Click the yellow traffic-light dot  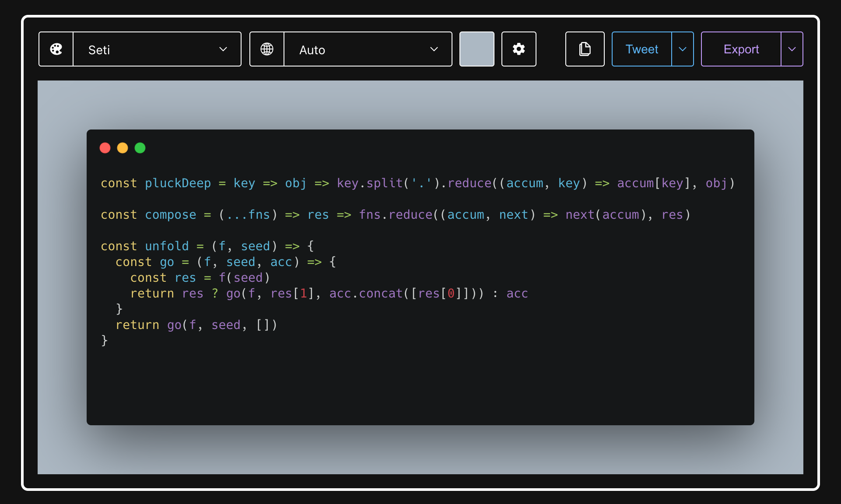[x=123, y=148]
